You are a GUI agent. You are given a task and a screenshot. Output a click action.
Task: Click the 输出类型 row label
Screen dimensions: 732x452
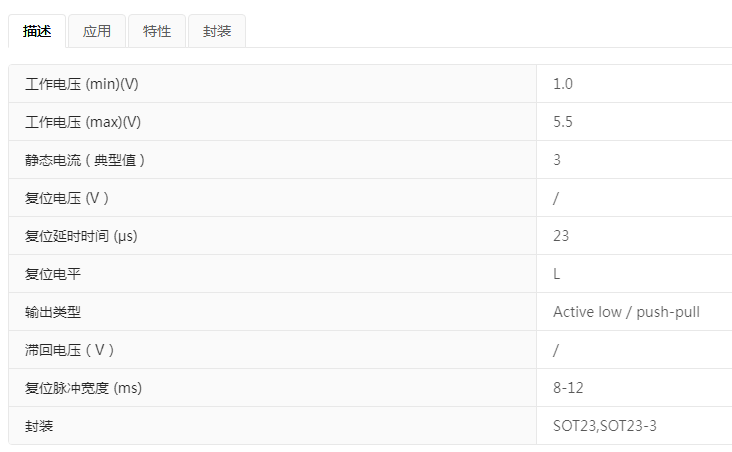point(53,312)
